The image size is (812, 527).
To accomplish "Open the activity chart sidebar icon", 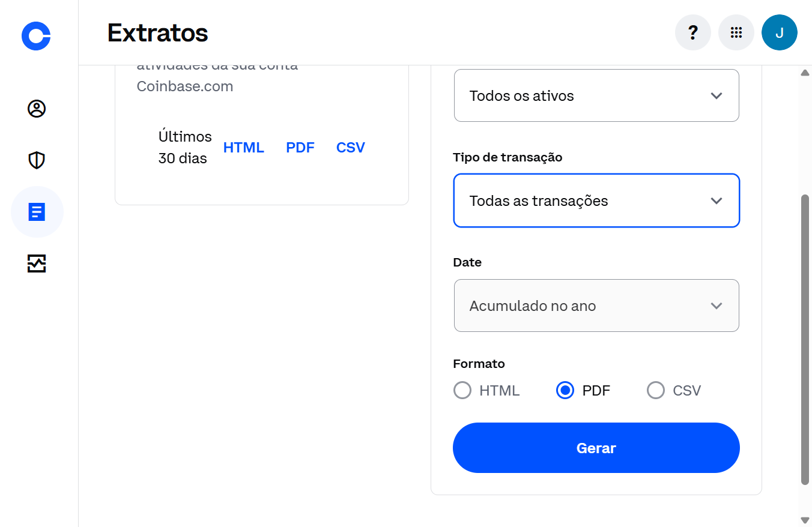I will [37, 263].
